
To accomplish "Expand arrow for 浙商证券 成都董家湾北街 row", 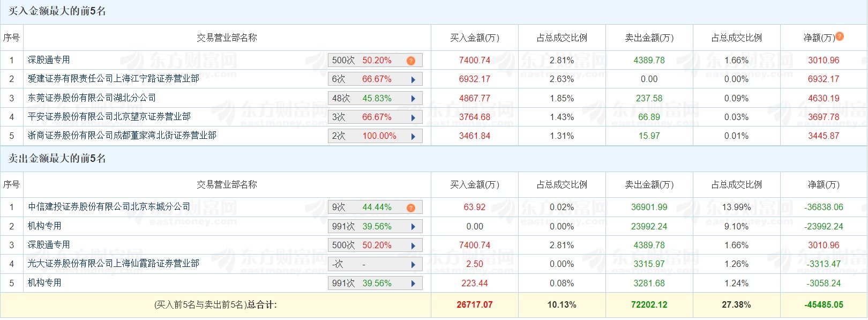I will [x=413, y=136].
